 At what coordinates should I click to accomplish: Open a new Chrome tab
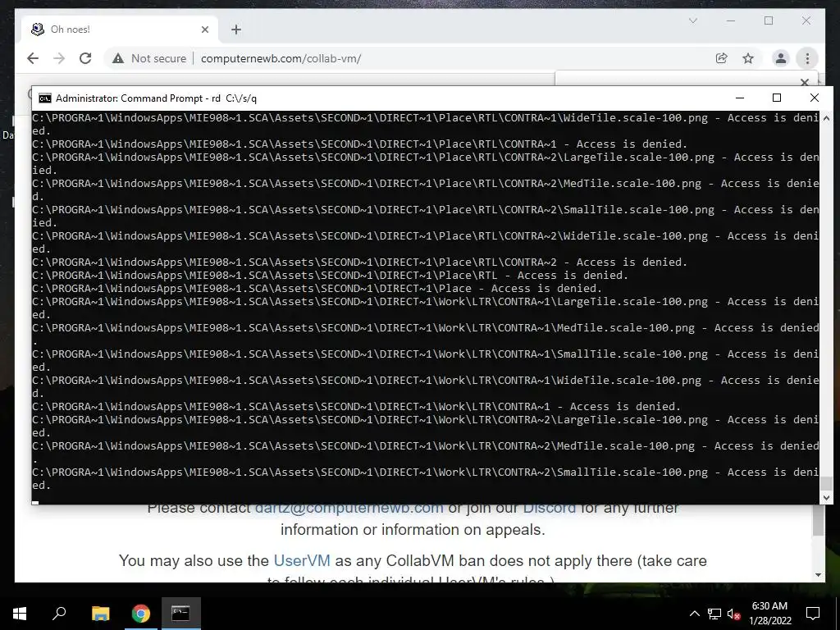point(236,30)
